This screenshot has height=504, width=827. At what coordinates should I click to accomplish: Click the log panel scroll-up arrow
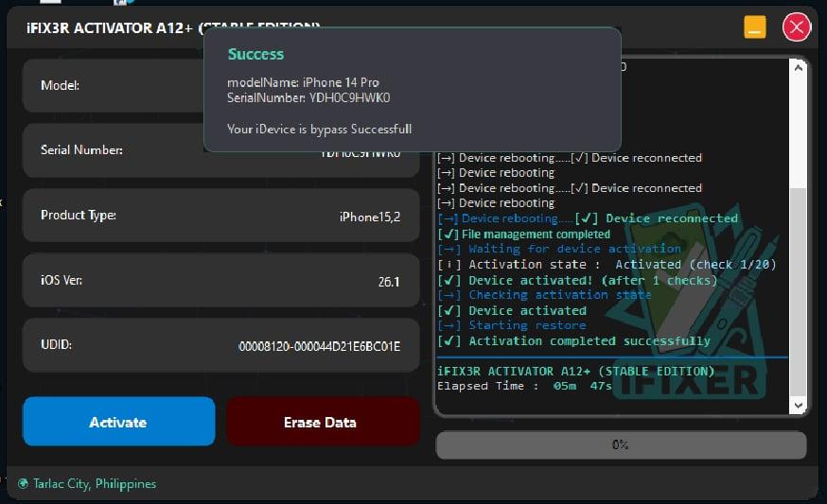click(799, 69)
